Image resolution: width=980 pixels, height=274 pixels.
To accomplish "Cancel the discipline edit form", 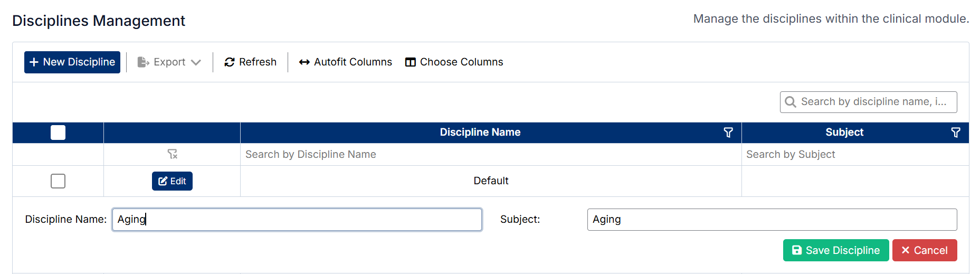I will (x=924, y=250).
